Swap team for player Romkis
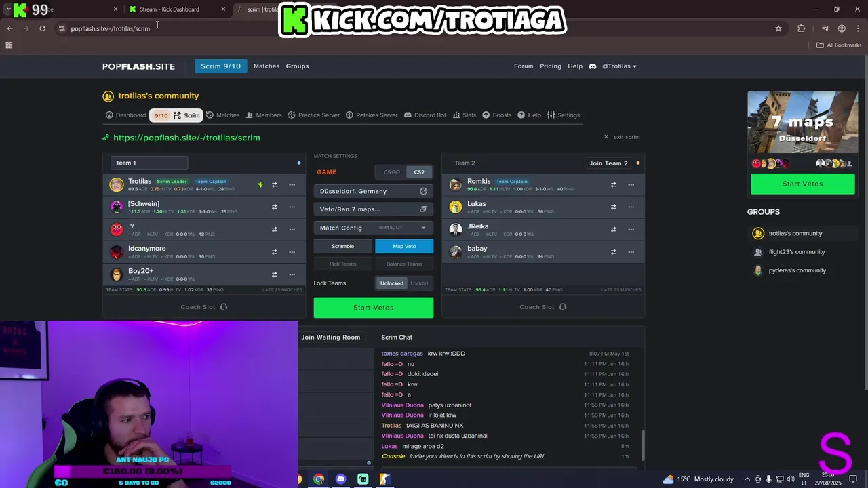868x488 pixels. click(613, 185)
